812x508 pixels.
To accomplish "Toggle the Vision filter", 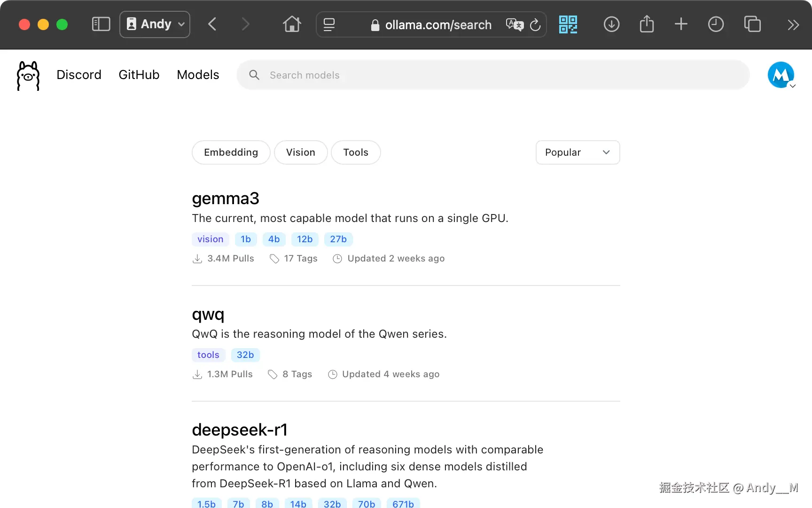I will (301, 152).
